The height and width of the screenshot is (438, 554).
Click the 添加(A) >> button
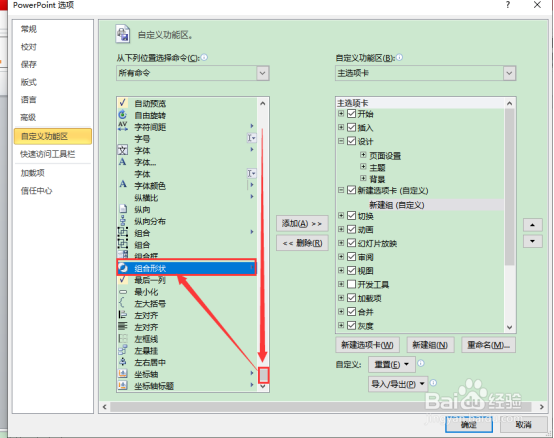(x=302, y=223)
